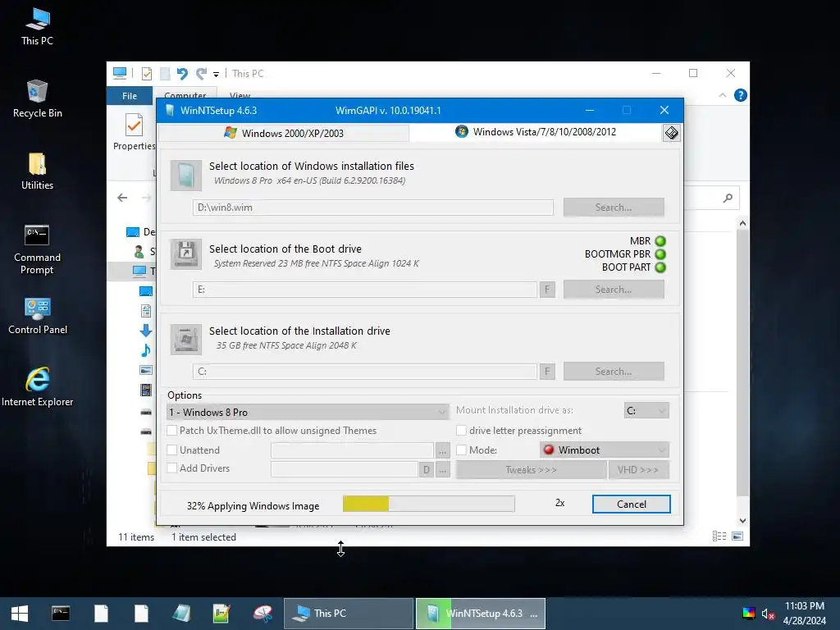Click the Add Drivers path field
Screen dimensions: 840x630
pos(345,469)
